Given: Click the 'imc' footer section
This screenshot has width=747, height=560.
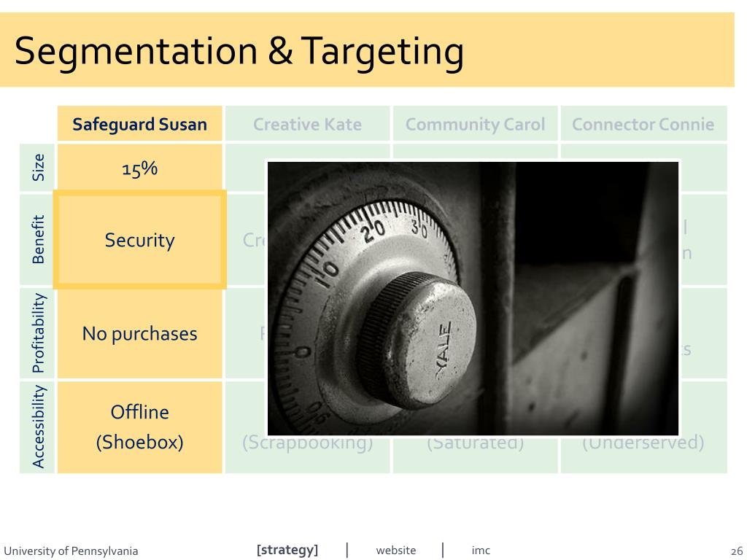Looking at the screenshot, I should [x=481, y=551].
